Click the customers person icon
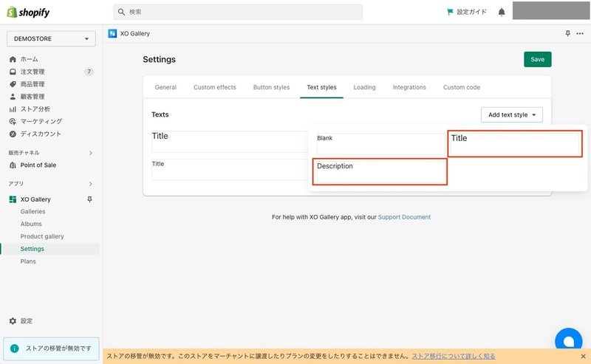 [x=13, y=97]
